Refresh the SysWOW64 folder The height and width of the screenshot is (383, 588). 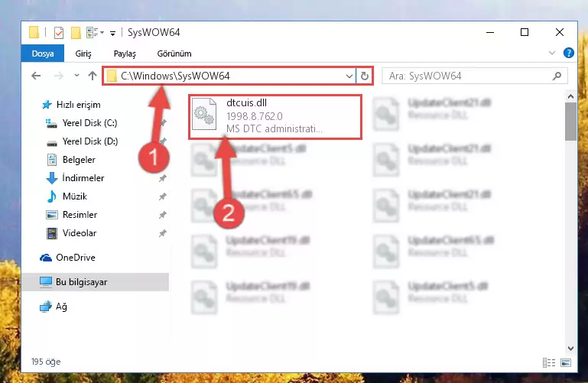[364, 76]
